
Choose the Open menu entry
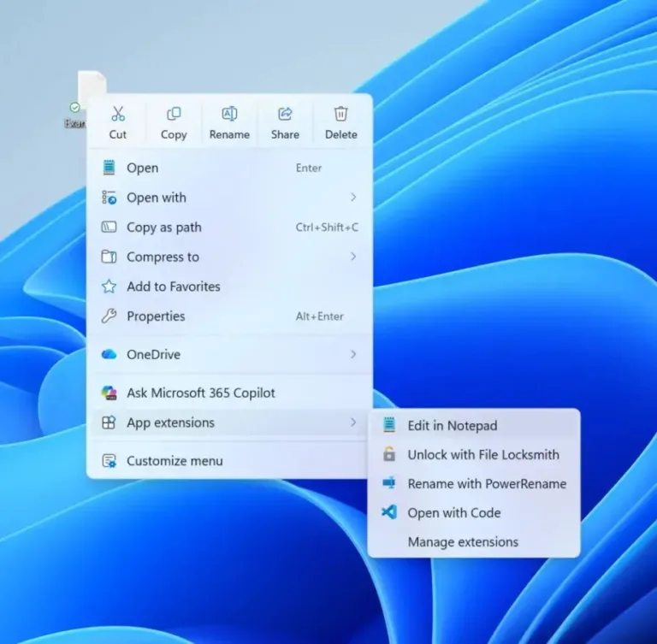click(229, 168)
